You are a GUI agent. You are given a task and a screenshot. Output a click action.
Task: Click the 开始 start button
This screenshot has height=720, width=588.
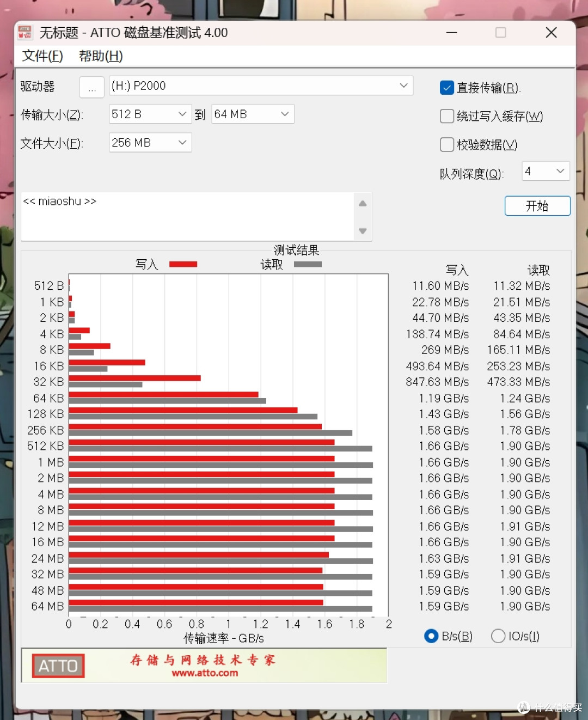(x=537, y=206)
